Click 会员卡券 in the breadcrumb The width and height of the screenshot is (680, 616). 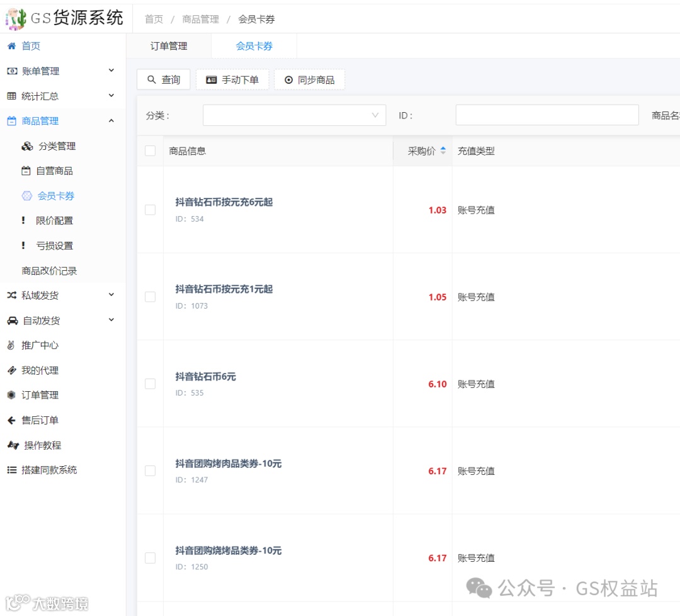pyautogui.click(x=256, y=19)
